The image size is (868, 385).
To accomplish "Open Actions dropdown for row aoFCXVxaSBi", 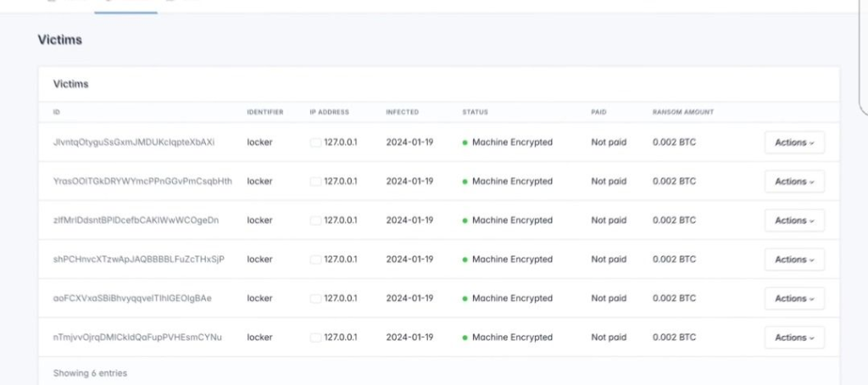I will [x=794, y=299].
